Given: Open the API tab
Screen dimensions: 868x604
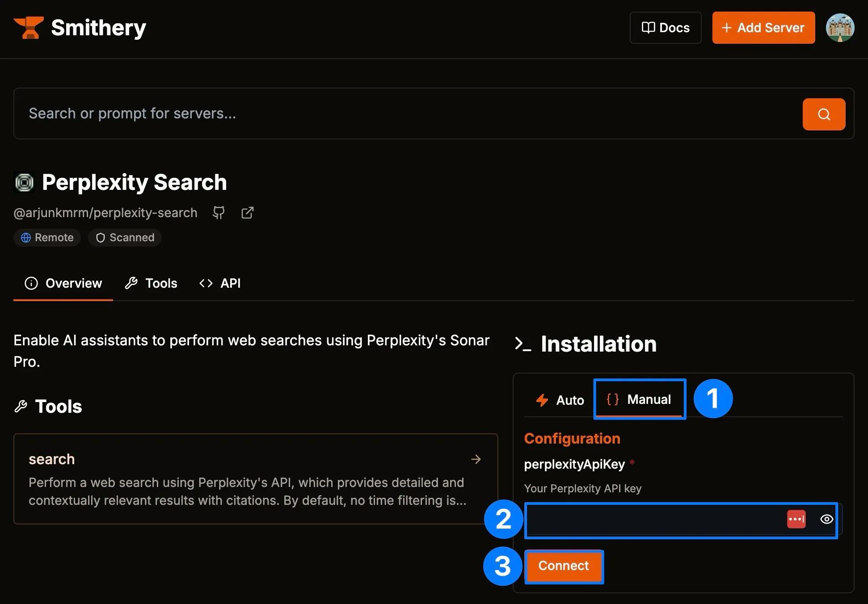Looking at the screenshot, I should (220, 283).
